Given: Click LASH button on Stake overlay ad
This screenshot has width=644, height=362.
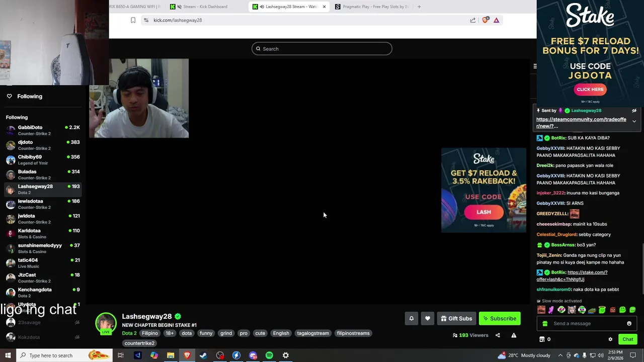Looking at the screenshot, I should tap(484, 212).
